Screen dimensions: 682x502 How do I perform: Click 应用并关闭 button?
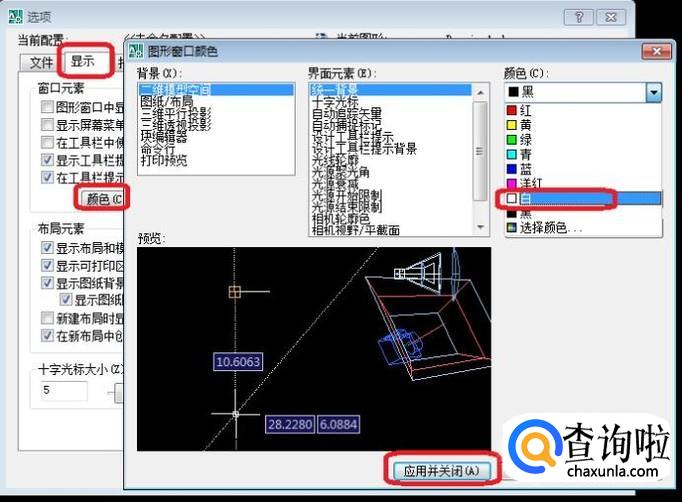pyautogui.click(x=441, y=471)
